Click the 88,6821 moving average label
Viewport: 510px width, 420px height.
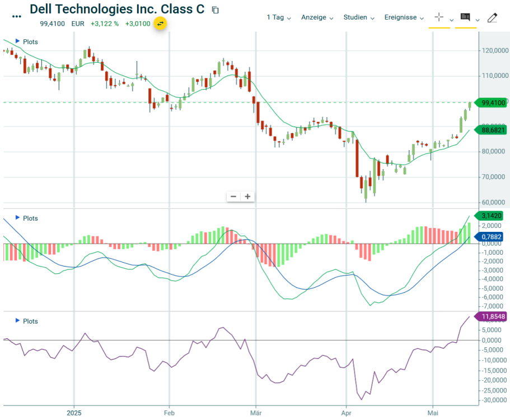pyautogui.click(x=491, y=130)
